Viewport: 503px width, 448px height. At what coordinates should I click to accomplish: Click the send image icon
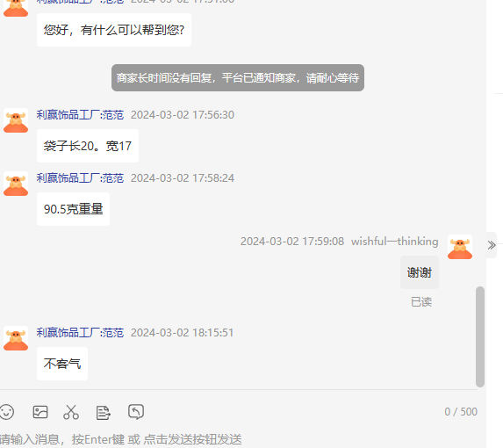(40, 412)
